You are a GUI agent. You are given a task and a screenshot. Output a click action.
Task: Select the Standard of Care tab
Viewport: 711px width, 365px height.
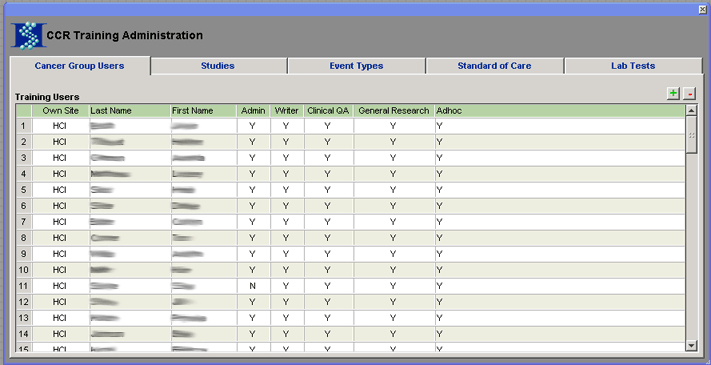coord(494,66)
